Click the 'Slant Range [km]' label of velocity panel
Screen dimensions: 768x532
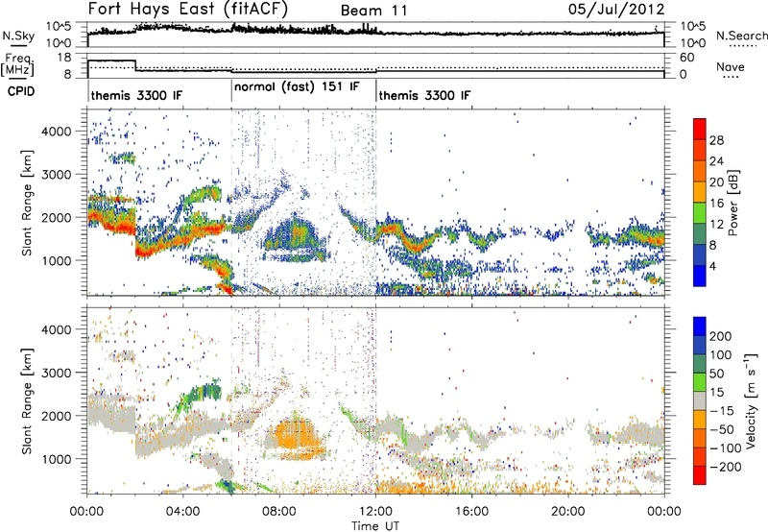point(27,400)
